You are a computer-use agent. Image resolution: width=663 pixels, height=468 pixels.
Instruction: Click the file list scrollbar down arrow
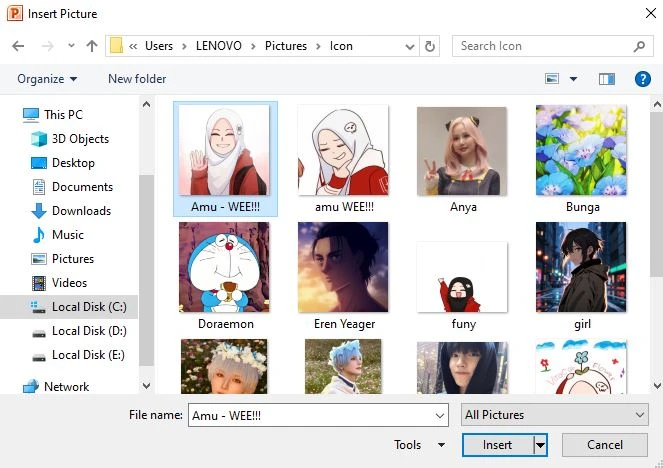(657, 386)
